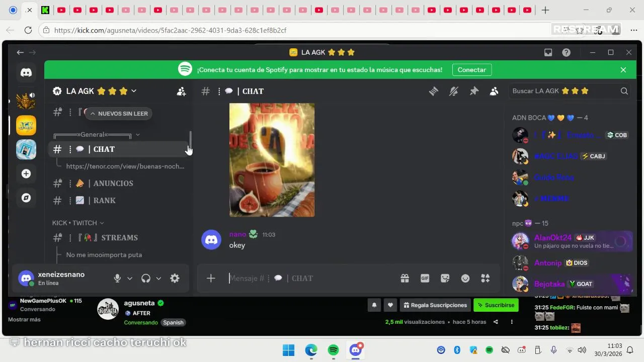Viewport: 644px width, 362px height.
Task: Click Conectar Spotify button
Action: (x=472, y=70)
